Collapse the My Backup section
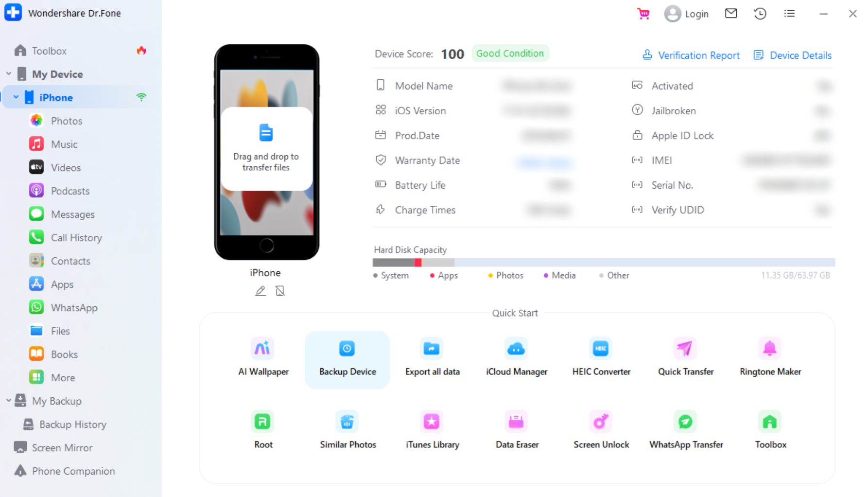868x497 pixels. 9,401
